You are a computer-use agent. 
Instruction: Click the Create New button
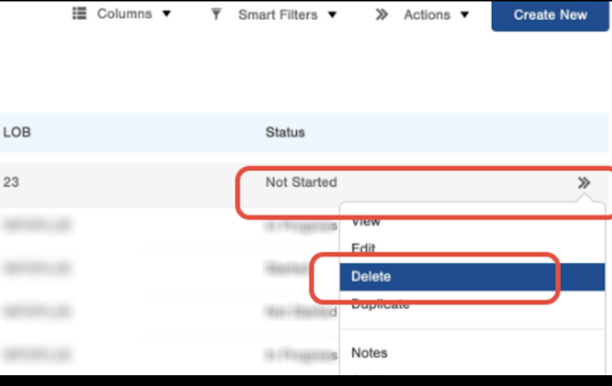pos(550,16)
